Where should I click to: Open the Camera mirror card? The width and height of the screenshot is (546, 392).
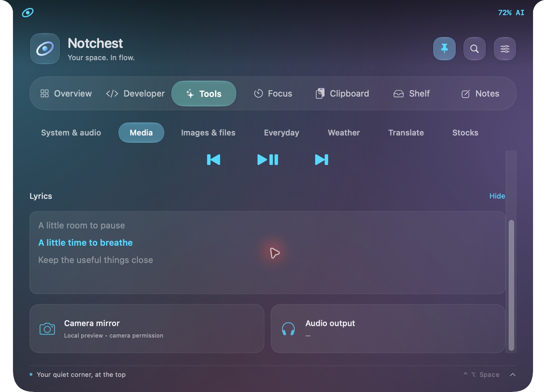click(x=147, y=329)
